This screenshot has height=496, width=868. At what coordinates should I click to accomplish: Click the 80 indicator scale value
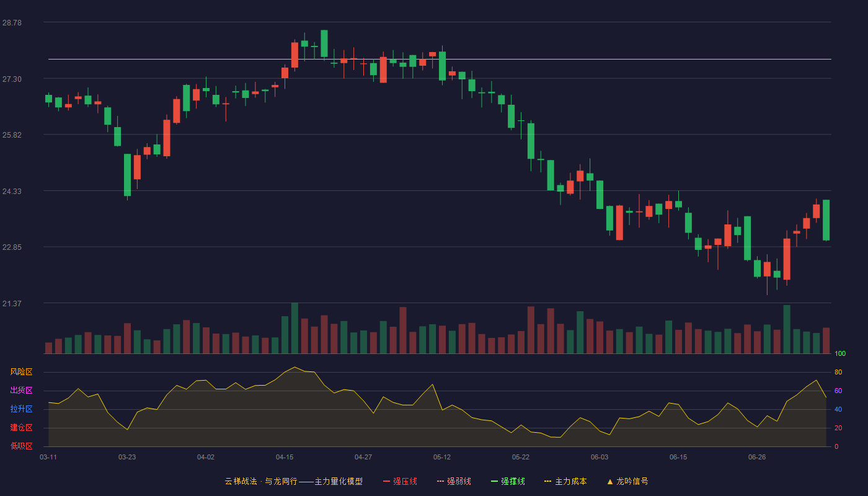838,372
